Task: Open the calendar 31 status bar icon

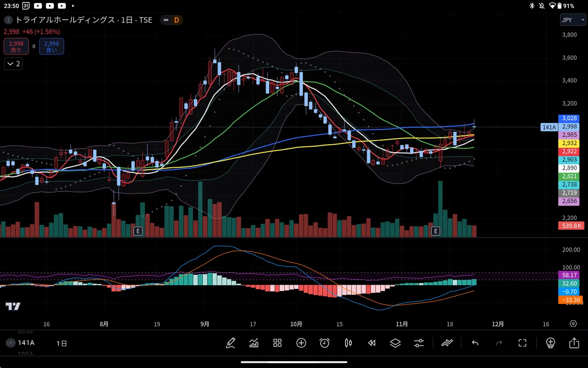Action: point(25,6)
